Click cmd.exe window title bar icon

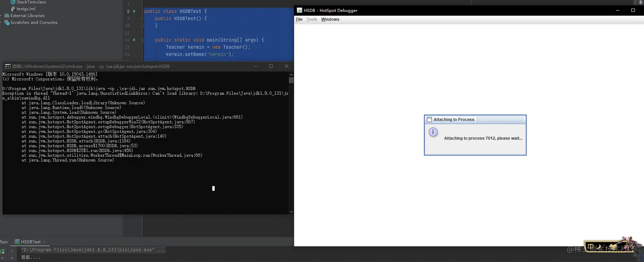(8, 66)
